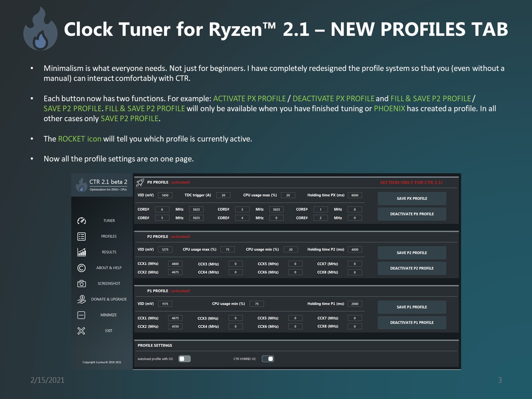Click DEACTIVATE PX PROFILE
532x399 pixels.
(412, 214)
